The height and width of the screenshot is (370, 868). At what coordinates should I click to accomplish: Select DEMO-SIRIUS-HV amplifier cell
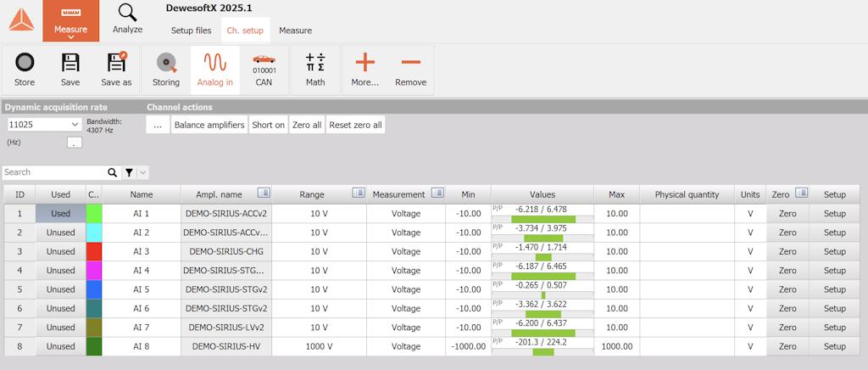pos(225,346)
